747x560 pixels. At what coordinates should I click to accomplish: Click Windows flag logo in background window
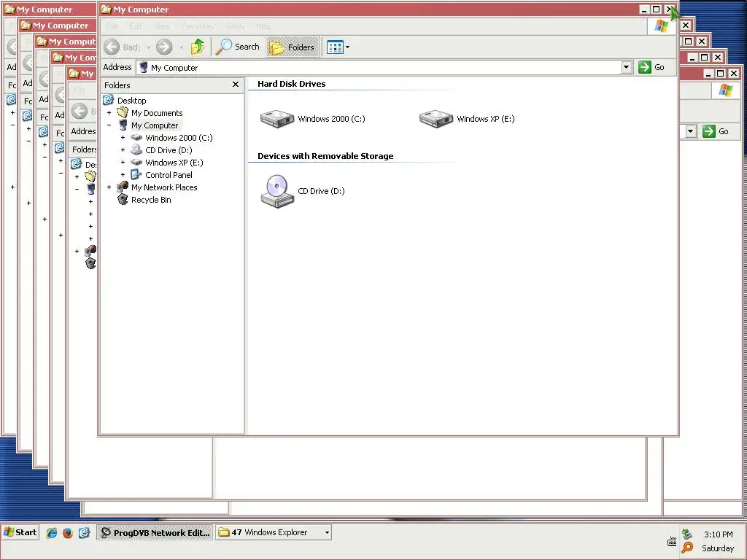[726, 90]
